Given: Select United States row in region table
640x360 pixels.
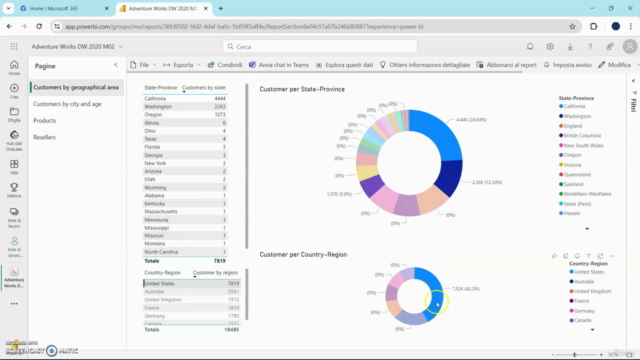Looking at the screenshot, I should point(191,283).
